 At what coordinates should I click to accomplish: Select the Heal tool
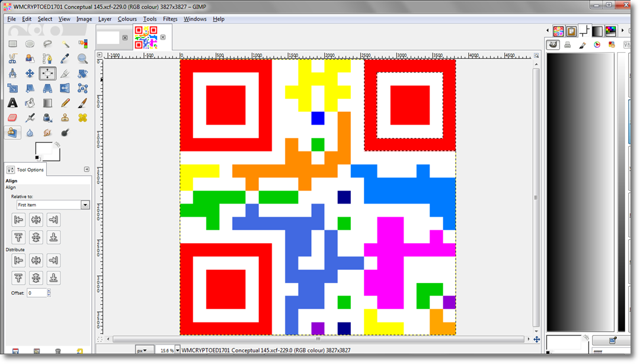[x=82, y=118]
